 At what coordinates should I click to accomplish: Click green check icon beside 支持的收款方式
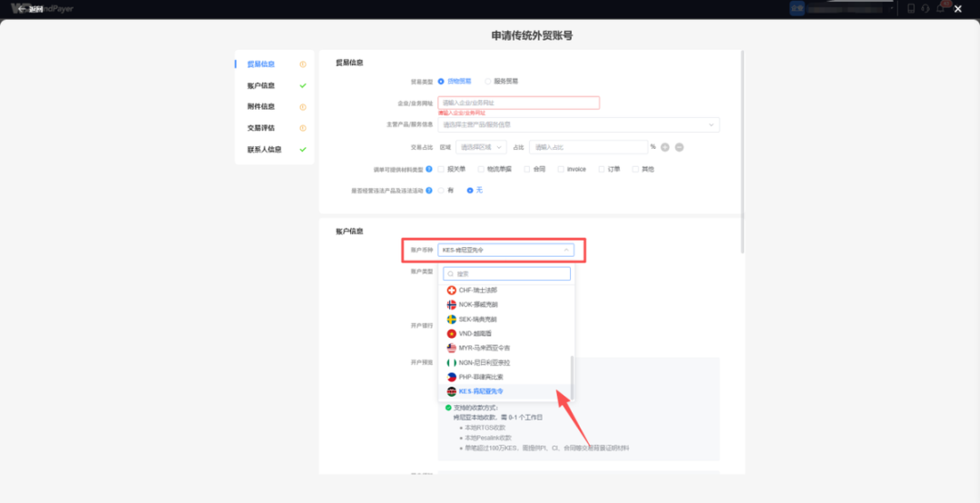pyautogui.click(x=448, y=408)
